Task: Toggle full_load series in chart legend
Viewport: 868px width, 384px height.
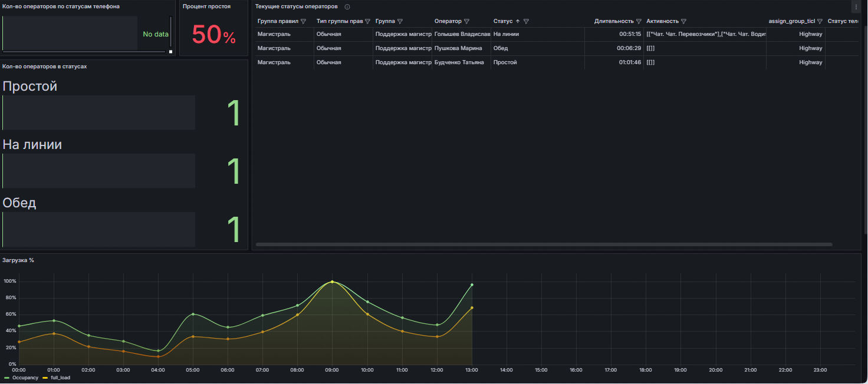Action: point(60,378)
